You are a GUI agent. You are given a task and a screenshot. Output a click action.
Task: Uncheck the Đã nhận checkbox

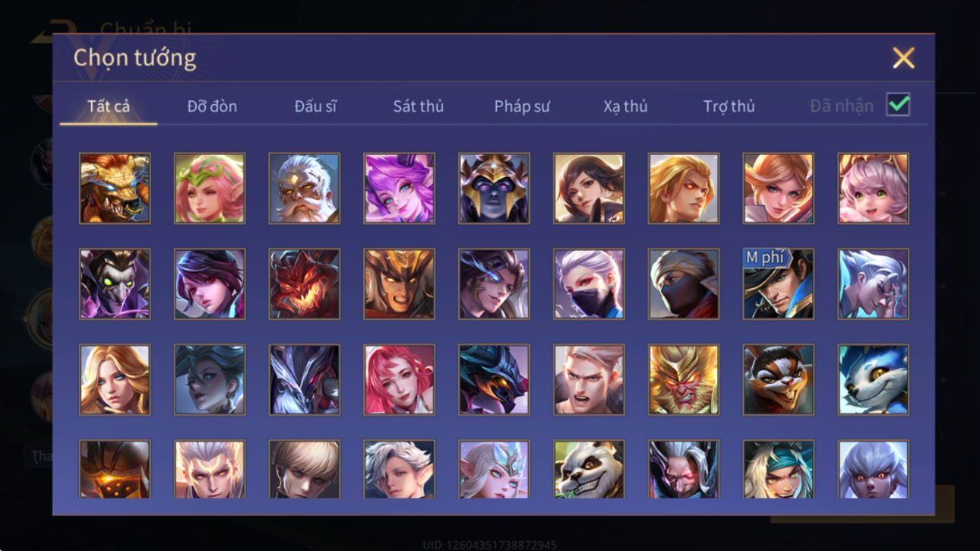[x=898, y=105]
